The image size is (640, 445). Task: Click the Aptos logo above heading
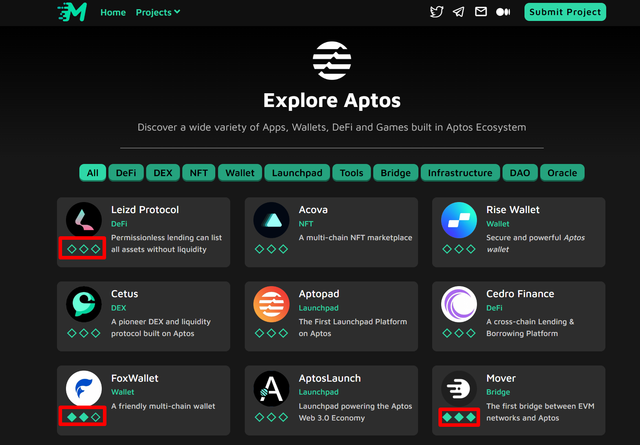(332, 60)
